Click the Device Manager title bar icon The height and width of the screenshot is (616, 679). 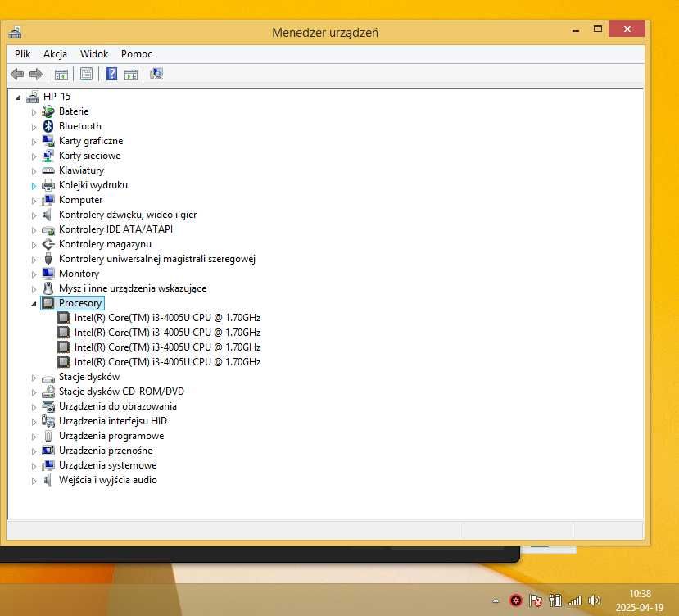tap(15, 33)
